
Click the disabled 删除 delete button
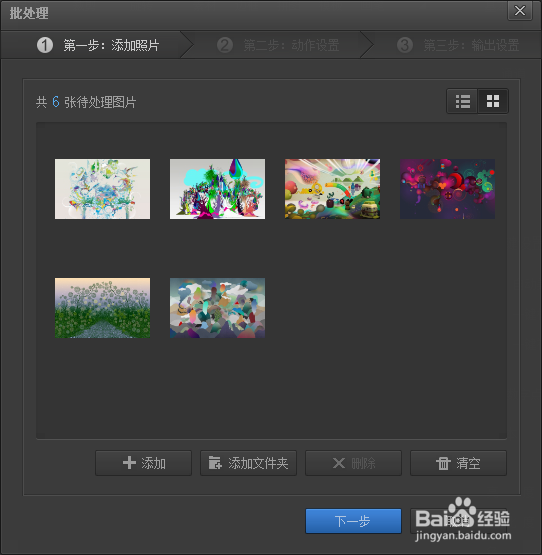353,463
